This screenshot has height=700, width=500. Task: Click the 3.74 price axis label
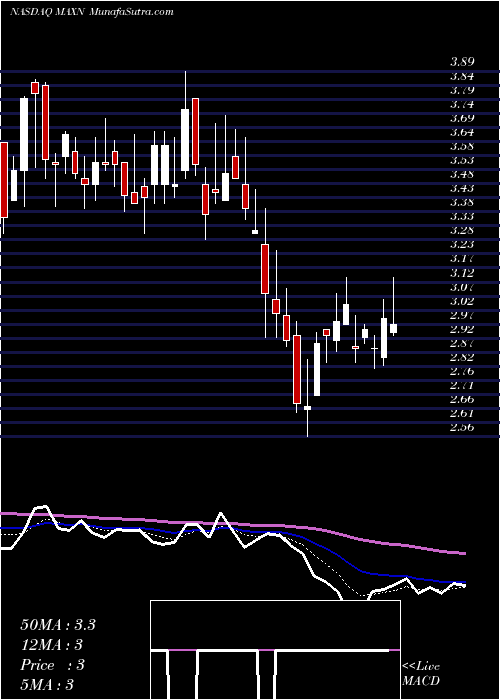click(462, 104)
